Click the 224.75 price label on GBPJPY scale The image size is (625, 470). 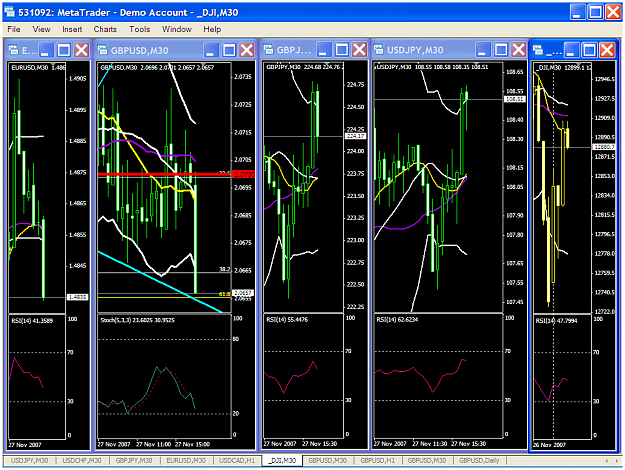[x=355, y=85]
